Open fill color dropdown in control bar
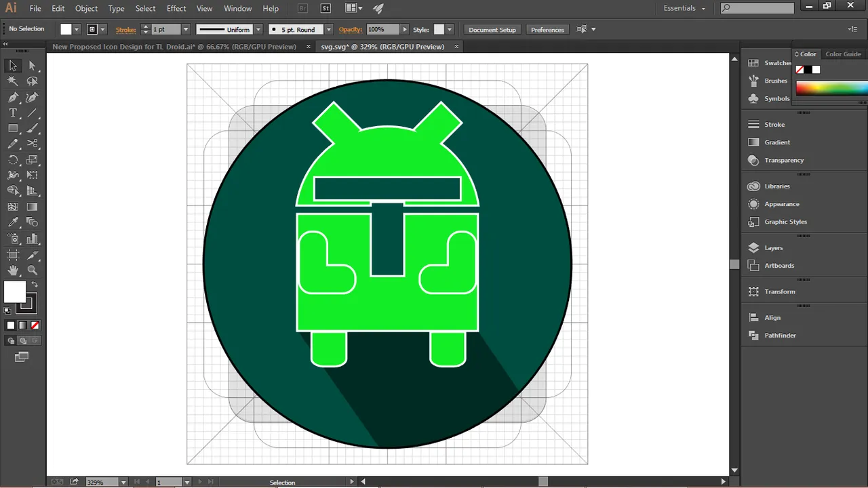This screenshot has height=488, width=868. click(x=77, y=29)
